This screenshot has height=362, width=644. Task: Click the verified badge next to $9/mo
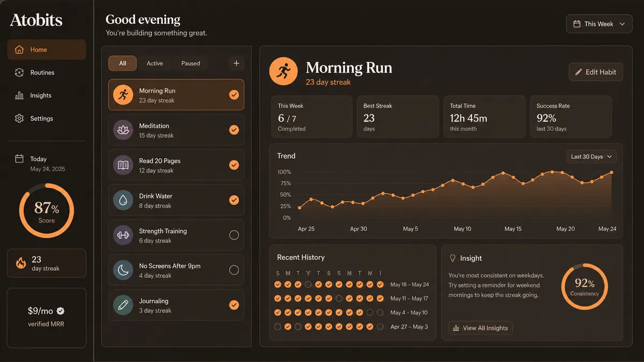coord(61,311)
